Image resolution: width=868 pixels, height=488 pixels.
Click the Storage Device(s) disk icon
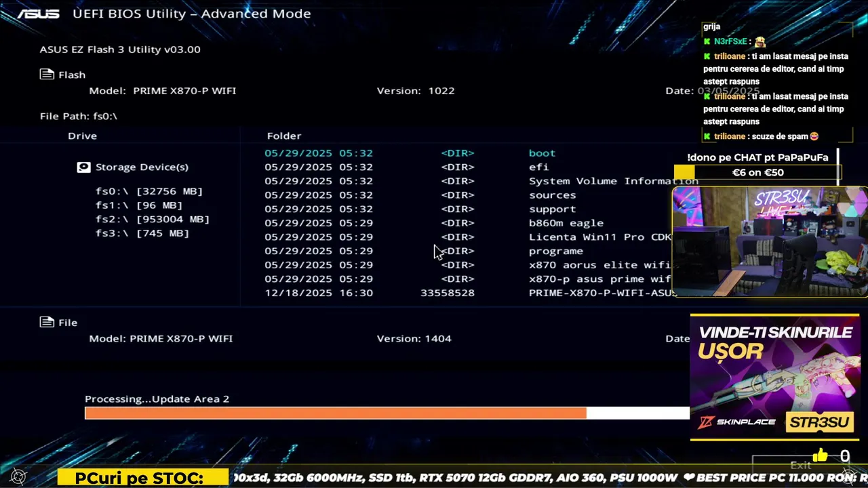pyautogui.click(x=83, y=167)
